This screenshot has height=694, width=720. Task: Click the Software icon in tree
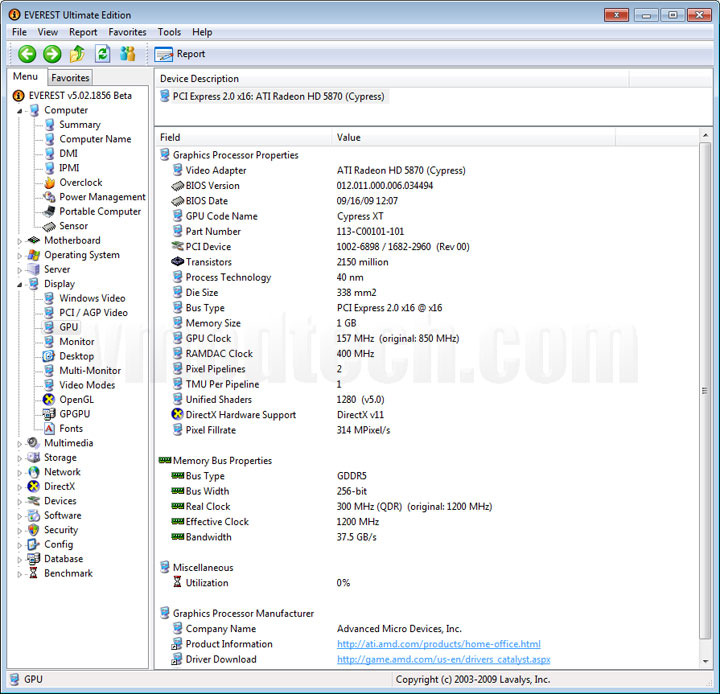click(x=34, y=515)
